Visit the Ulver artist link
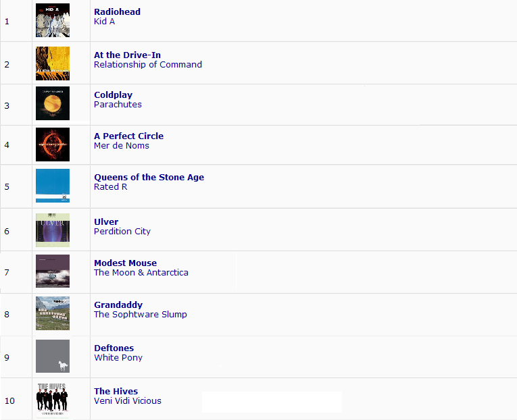The image size is (517, 420). (106, 221)
